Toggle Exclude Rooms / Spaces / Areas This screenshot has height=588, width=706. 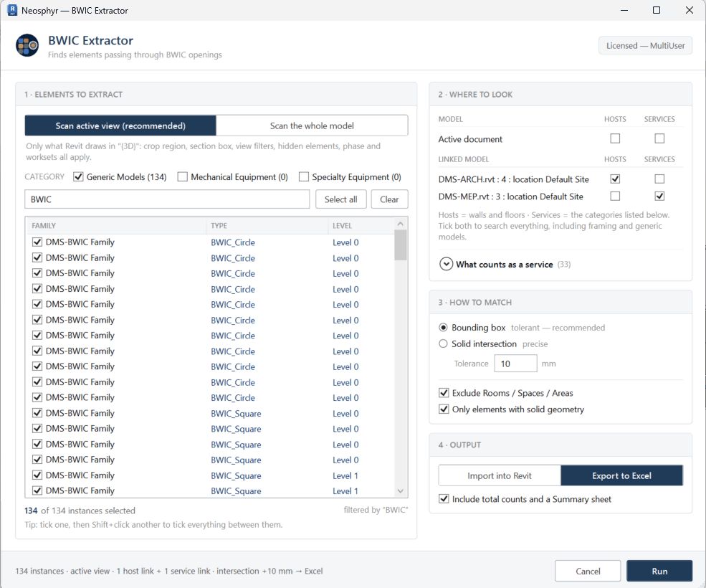click(x=444, y=393)
